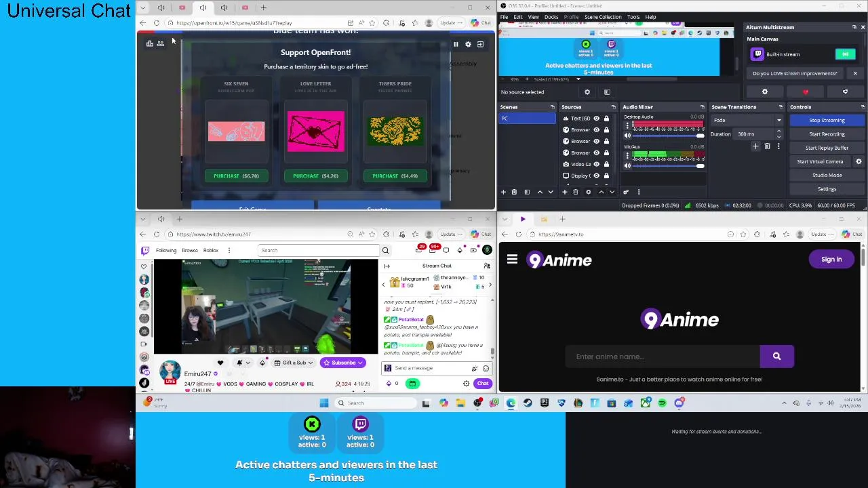Click the OpenFront exit game icon
Image resolution: width=868 pixels, height=488 pixels.
tap(480, 44)
